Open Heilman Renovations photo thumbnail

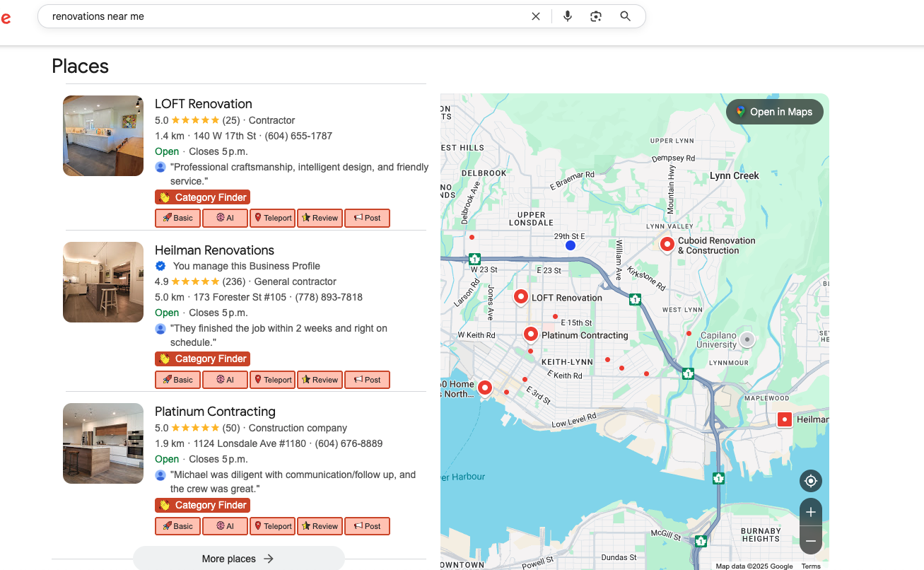(103, 282)
